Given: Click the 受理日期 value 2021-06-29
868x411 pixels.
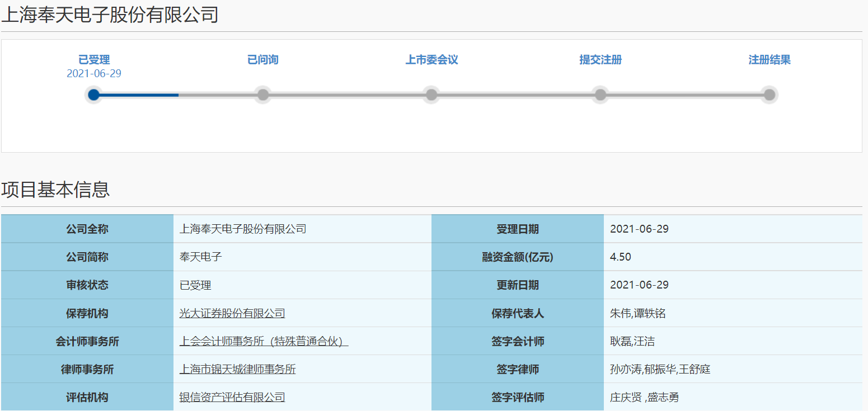Looking at the screenshot, I should coord(640,229).
